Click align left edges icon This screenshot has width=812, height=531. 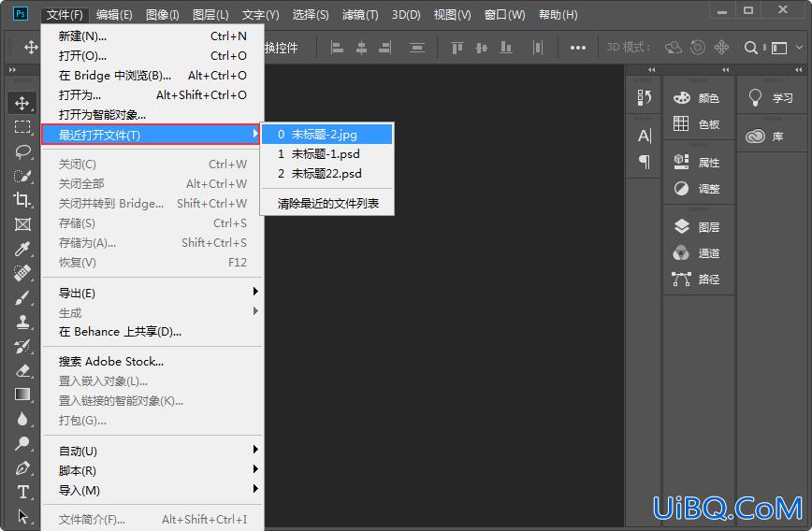coord(337,48)
